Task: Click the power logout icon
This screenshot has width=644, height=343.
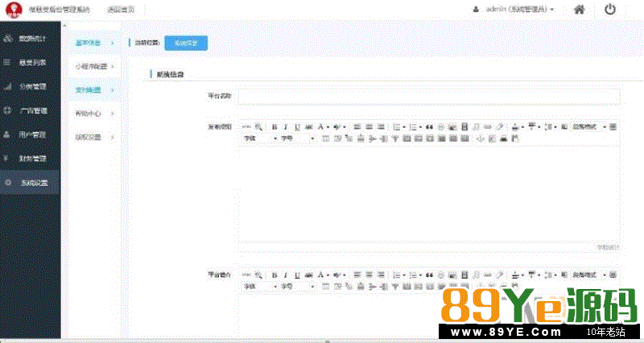Action: [x=610, y=10]
